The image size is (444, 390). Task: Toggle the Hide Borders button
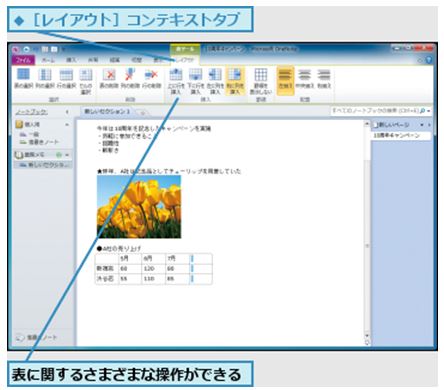[261, 81]
